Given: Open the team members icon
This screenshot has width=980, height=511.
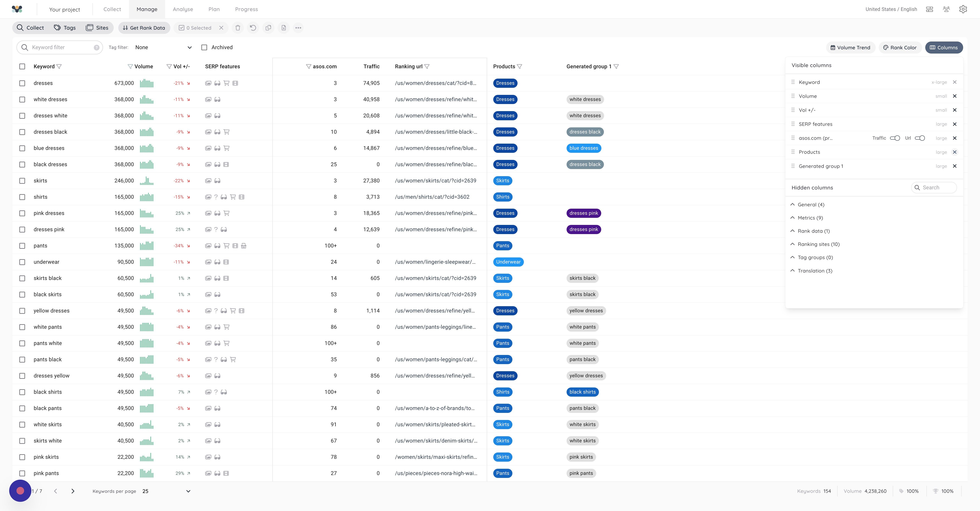Looking at the screenshot, I should tap(946, 9).
